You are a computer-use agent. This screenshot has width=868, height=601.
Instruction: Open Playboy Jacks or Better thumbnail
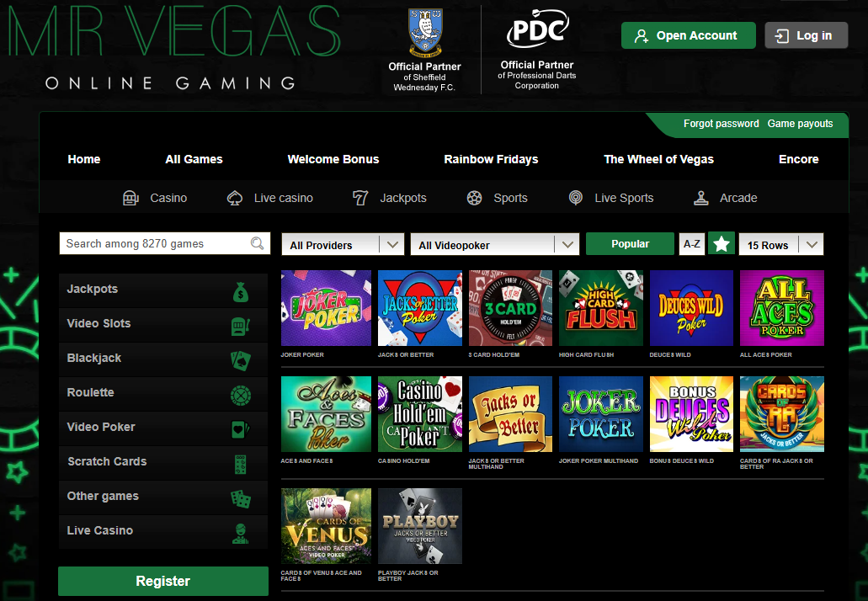tap(419, 526)
